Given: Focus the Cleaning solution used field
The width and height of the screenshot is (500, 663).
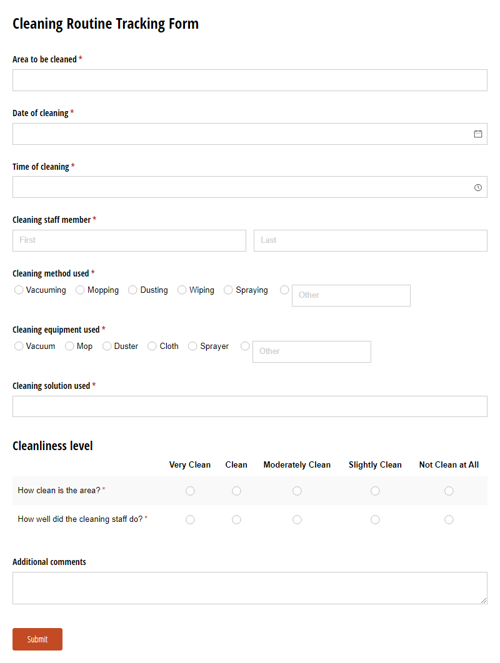Looking at the screenshot, I should coord(250,406).
